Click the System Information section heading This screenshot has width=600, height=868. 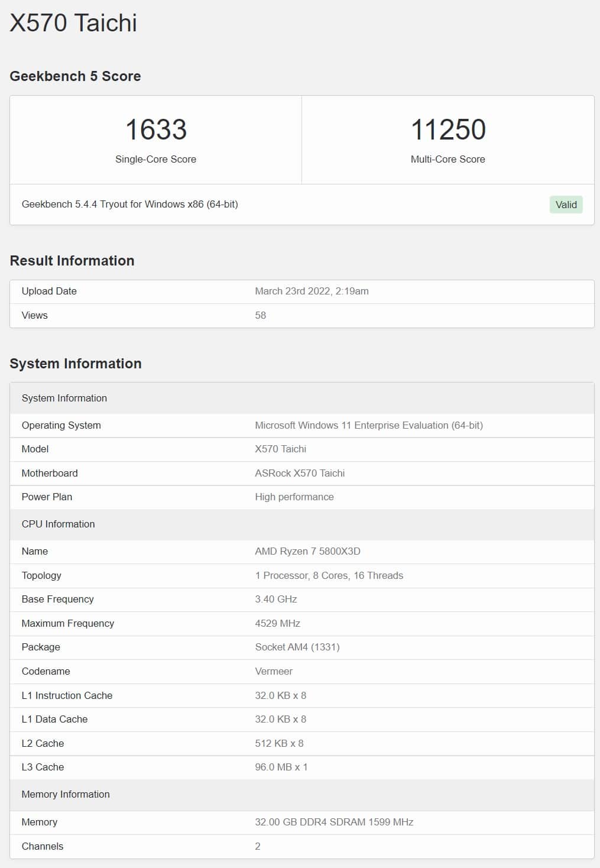coord(76,364)
